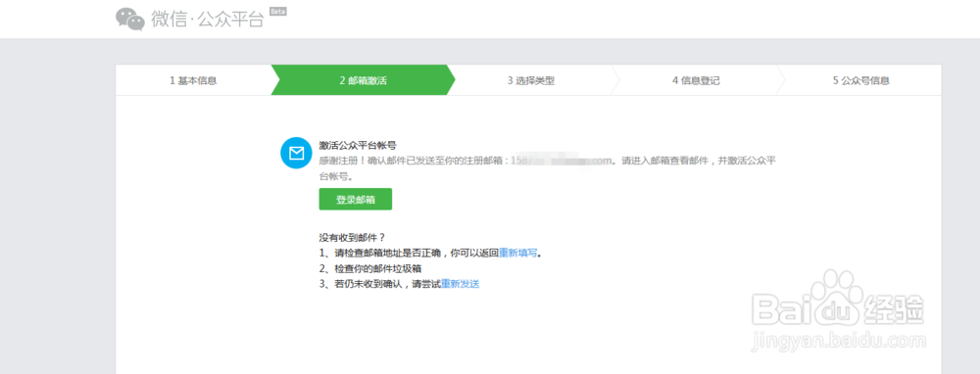Image resolution: width=980 pixels, height=374 pixels.
Task: Go to step 3 选择类型
Action: pos(530,80)
